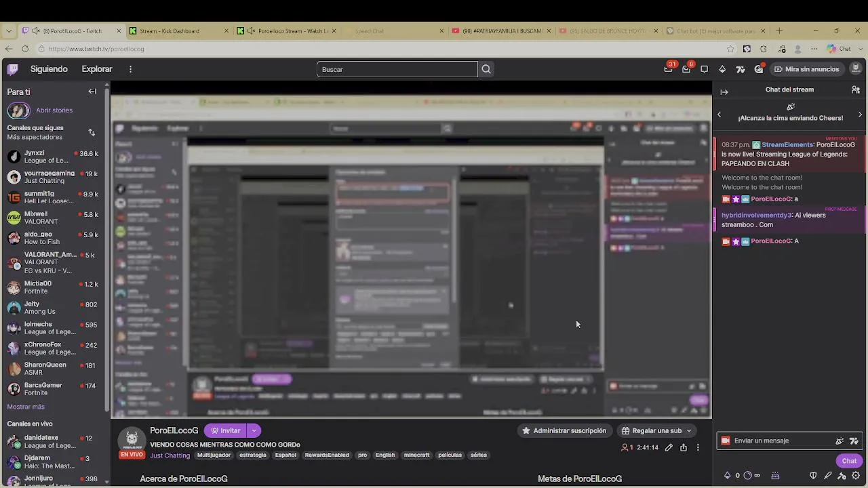Send message with the Chat button
The image size is (868, 488).
click(849, 461)
